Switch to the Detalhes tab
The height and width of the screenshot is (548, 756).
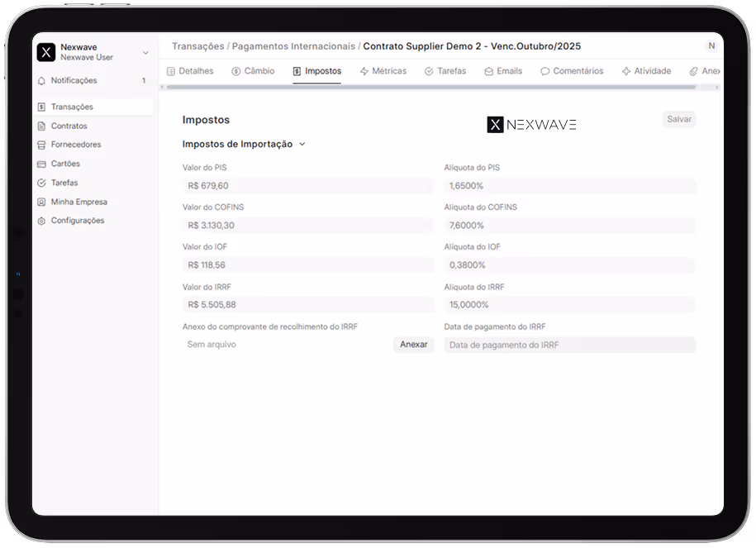[x=190, y=71]
